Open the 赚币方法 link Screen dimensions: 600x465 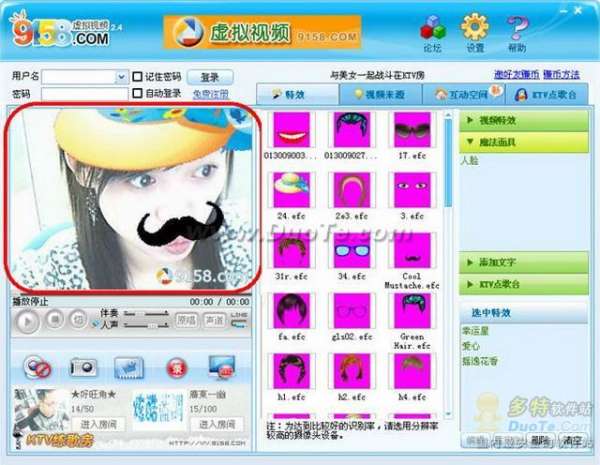[x=561, y=75]
